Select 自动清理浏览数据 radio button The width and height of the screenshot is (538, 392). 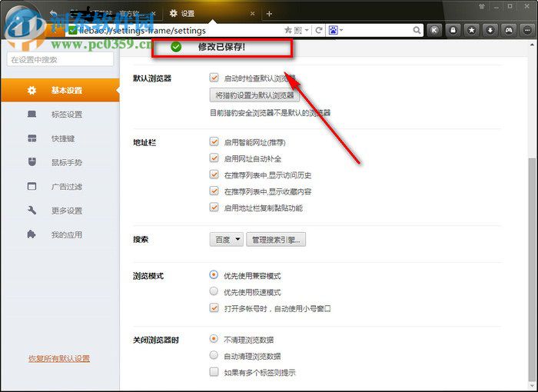pyautogui.click(x=214, y=356)
